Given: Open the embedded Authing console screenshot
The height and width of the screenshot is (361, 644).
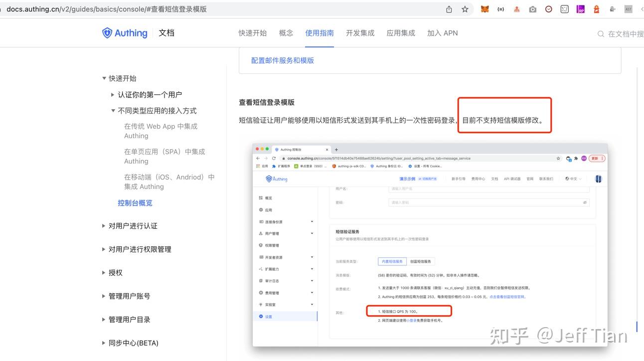Looking at the screenshot, I should [430, 245].
